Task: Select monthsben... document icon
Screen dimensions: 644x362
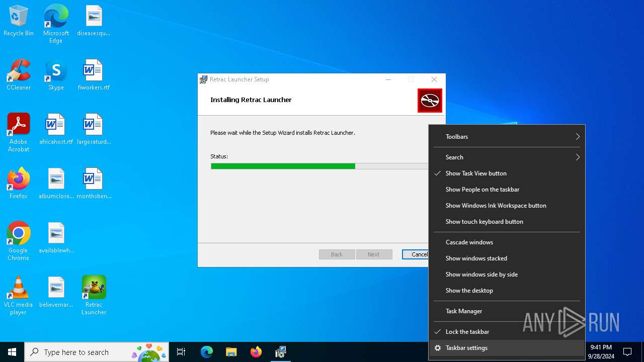Action: [94, 184]
